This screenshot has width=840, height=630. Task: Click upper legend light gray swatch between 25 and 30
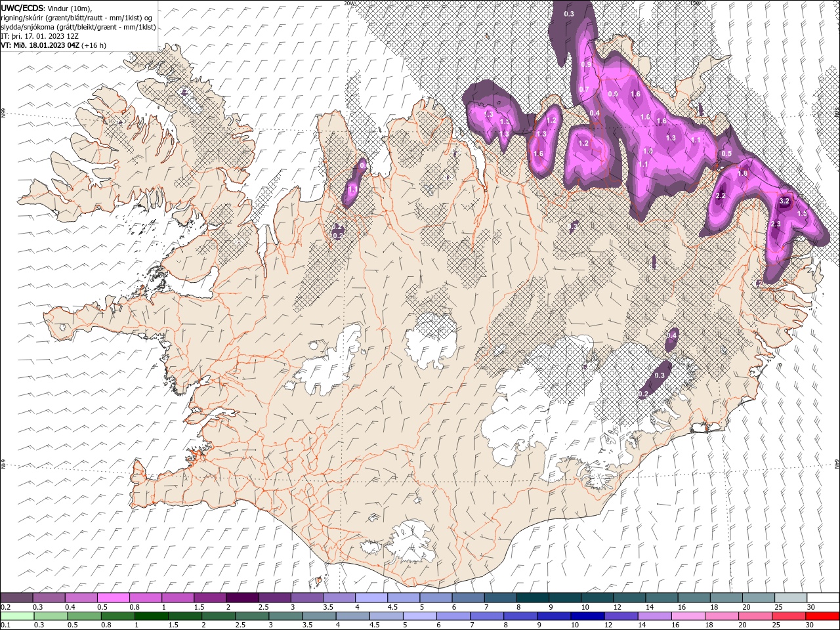[791, 598]
